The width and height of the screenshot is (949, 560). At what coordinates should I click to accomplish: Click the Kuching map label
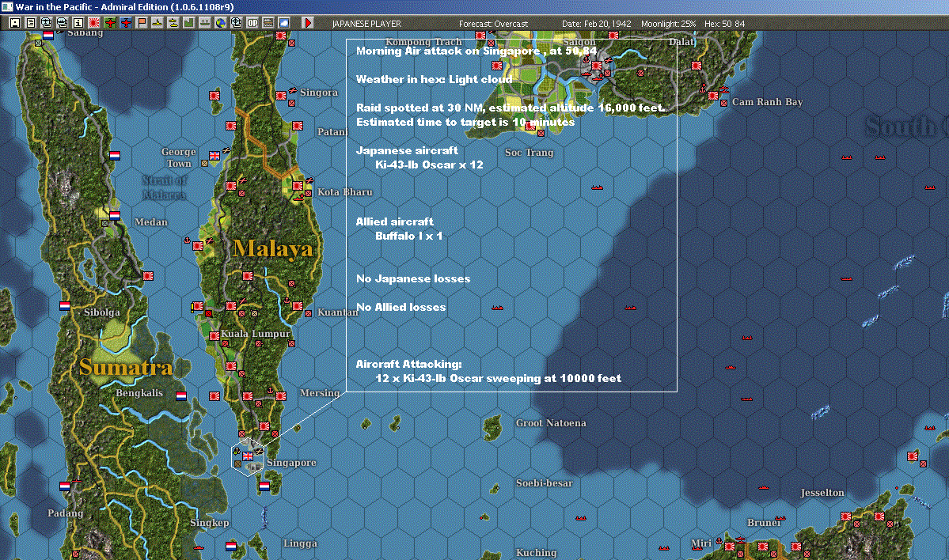536,552
